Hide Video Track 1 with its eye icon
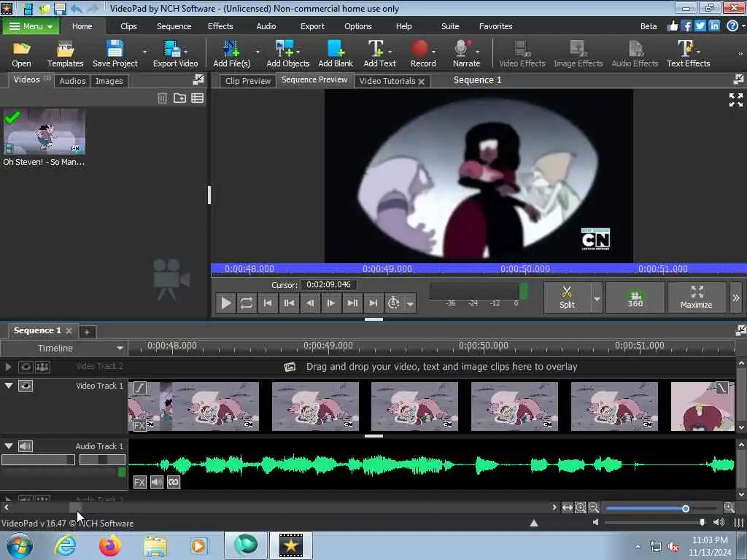This screenshot has height=560, width=747. [26, 386]
